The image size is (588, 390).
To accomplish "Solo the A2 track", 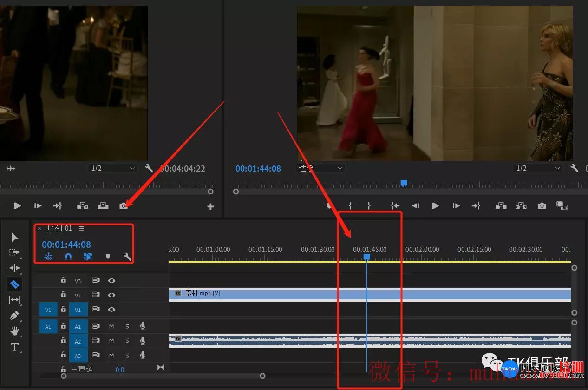I will point(127,341).
